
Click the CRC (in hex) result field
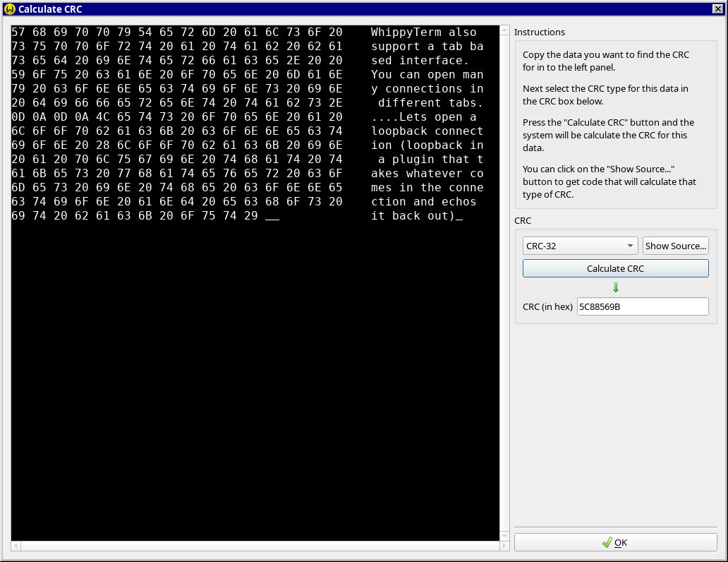[x=642, y=306]
